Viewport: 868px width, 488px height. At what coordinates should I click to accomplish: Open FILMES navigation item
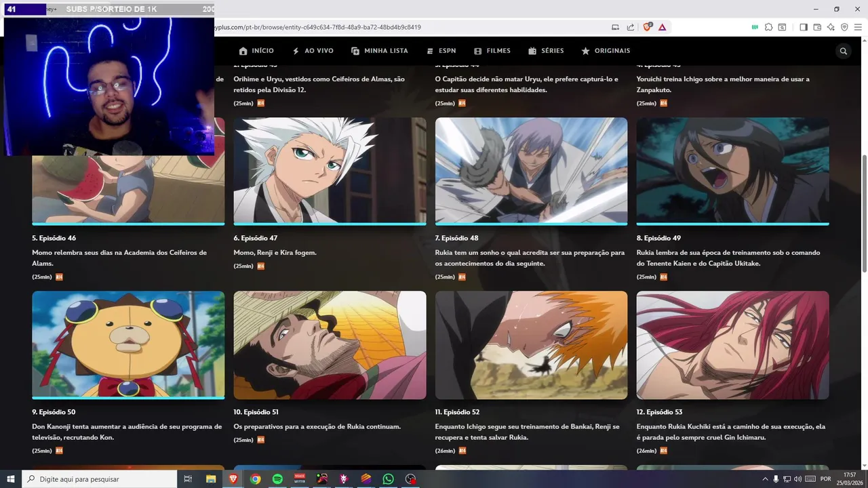[x=492, y=51]
